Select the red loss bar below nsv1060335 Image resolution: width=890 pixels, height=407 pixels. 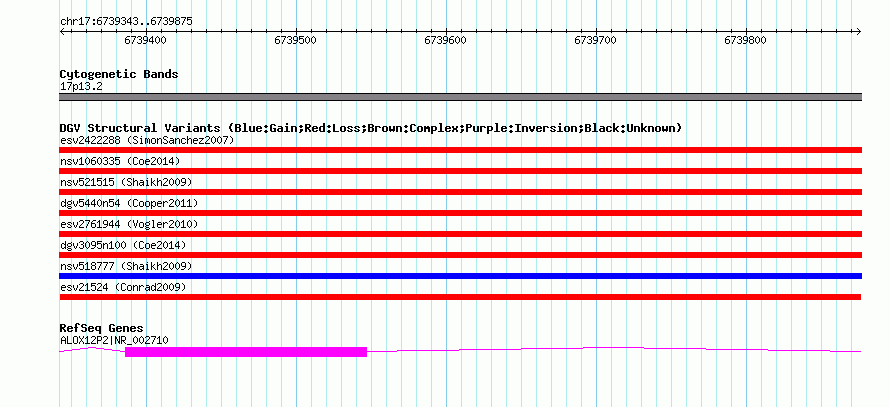coord(460,171)
